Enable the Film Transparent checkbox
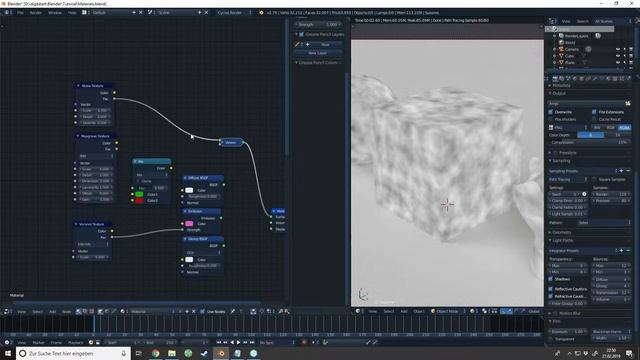Viewport: 640px width, 360px height. coord(551,339)
